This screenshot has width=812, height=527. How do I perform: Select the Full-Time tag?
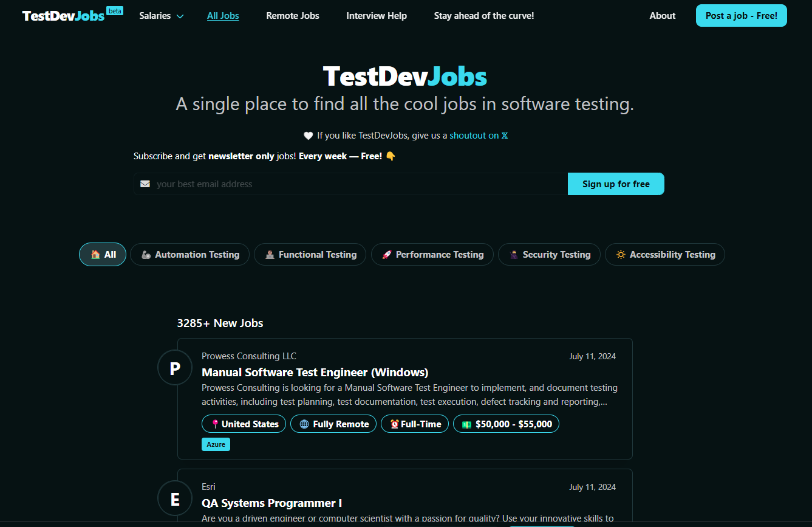pos(415,424)
